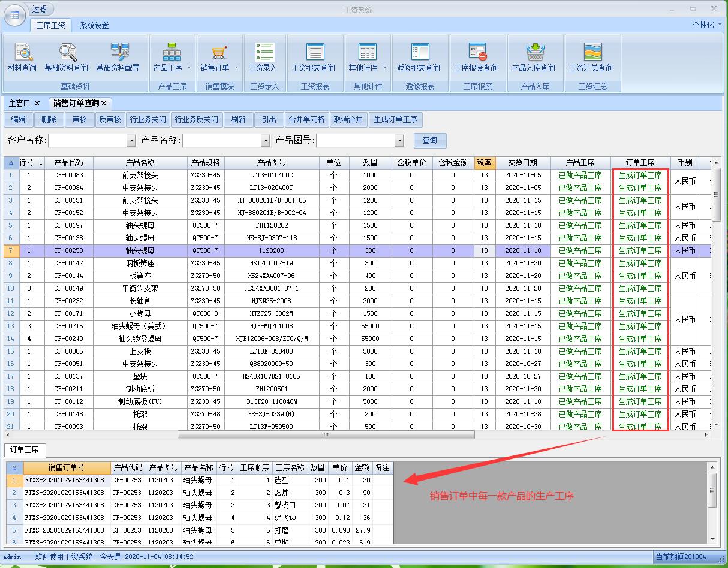This screenshot has height=568, width=728.
Task: Click the 生成订单工序 toolbar button
Action: tap(395, 119)
